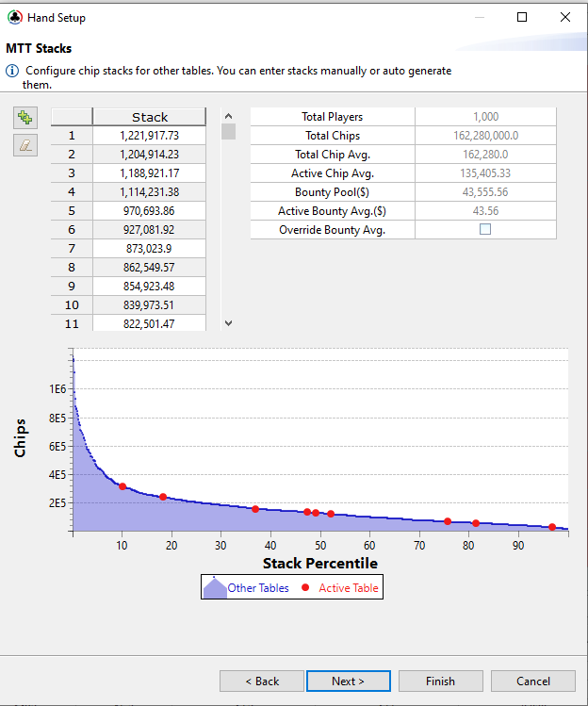Maximize the Hand Setup window
588x706 pixels.
pyautogui.click(x=522, y=17)
